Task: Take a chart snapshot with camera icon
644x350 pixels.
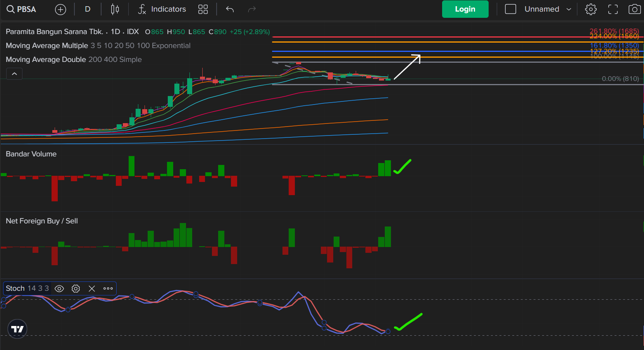Action: (634, 9)
